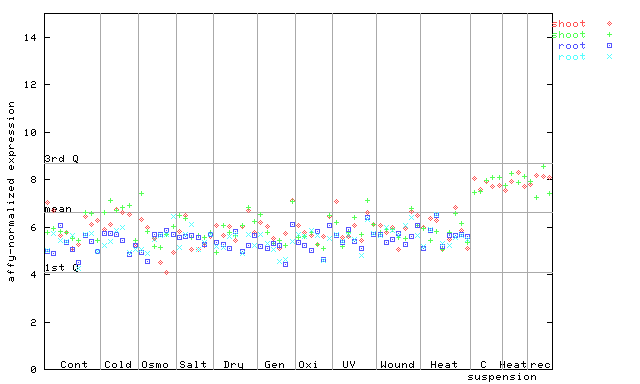Click the 'suspension' label below the axis
Screen dimensions: 640x384
[502, 377]
